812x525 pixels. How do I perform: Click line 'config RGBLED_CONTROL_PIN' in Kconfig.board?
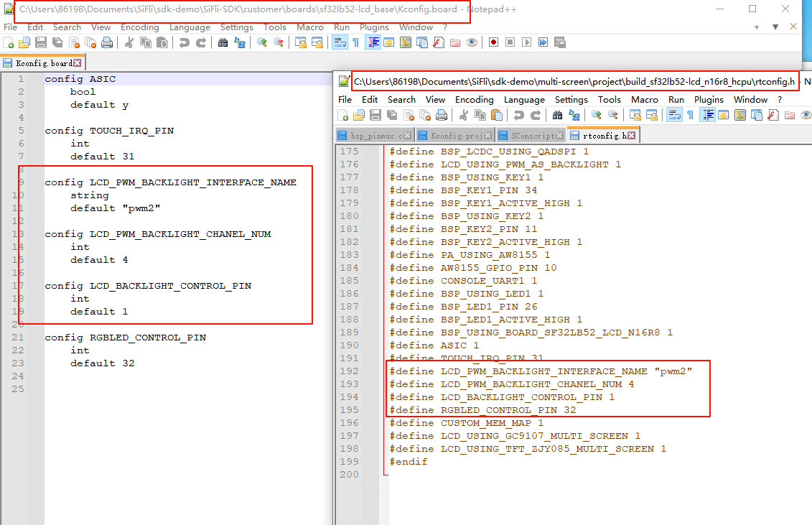tap(126, 338)
